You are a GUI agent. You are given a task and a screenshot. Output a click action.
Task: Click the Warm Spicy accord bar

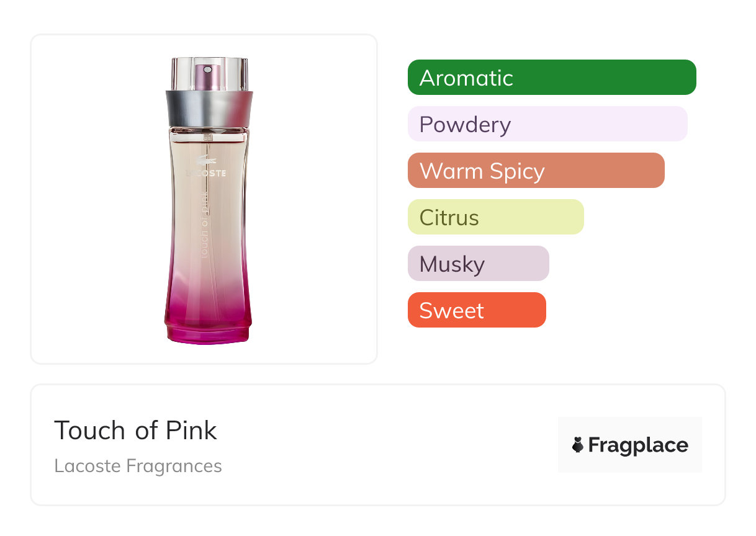536,171
